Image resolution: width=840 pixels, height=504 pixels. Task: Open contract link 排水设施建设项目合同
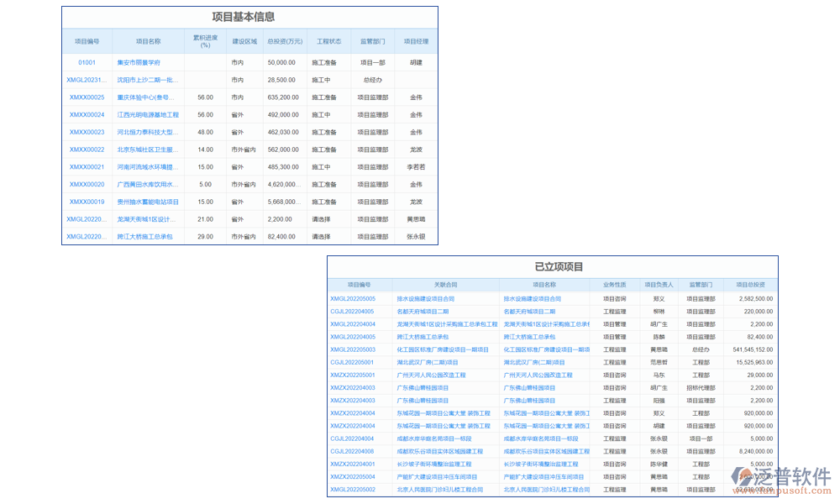[x=426, y=298]
